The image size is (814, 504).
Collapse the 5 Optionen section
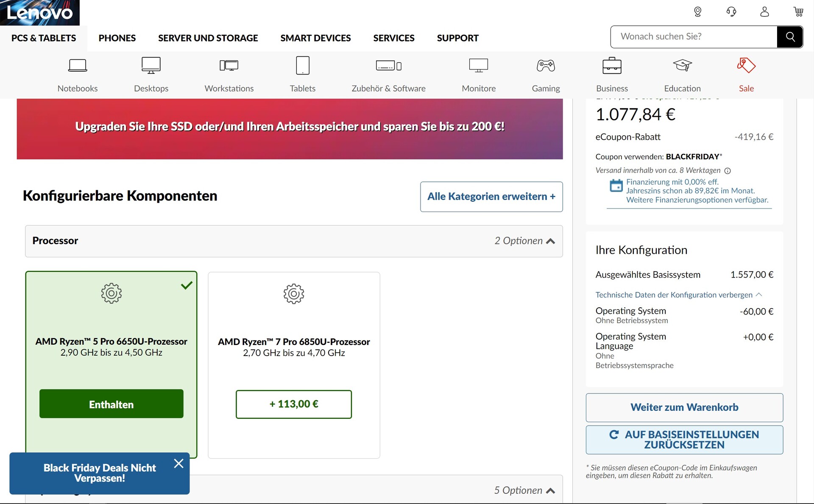pyautogui.click(x=550, y=490)
